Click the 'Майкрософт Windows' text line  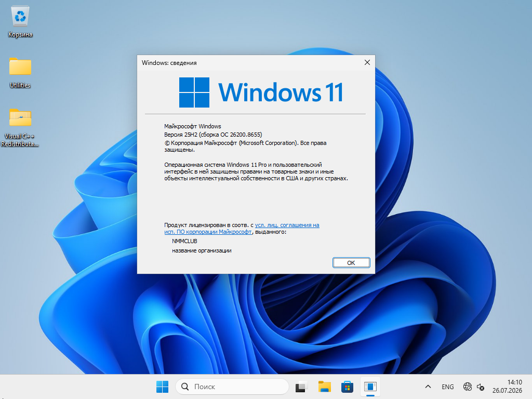click(192, 126)
